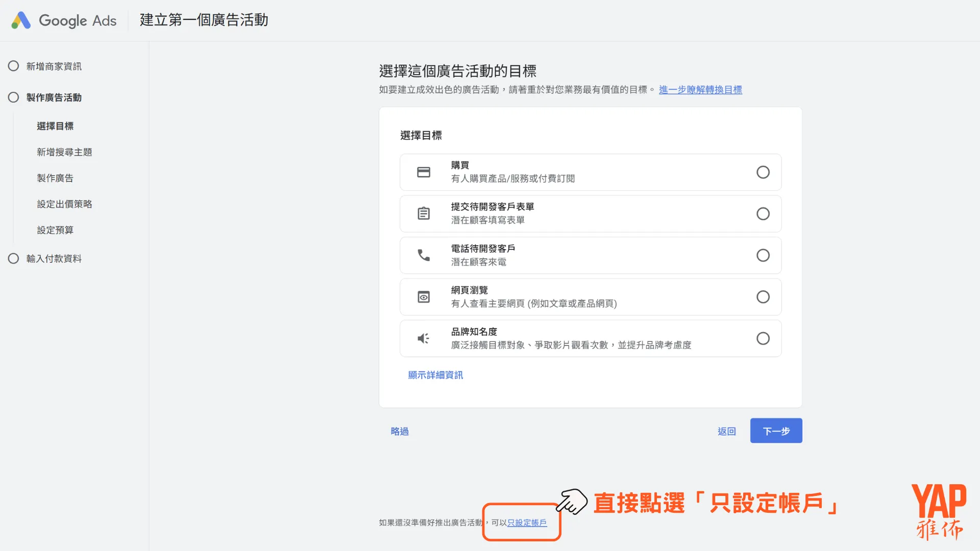Select 設定出價策略 in the sidebar

(x=64, y=204)
